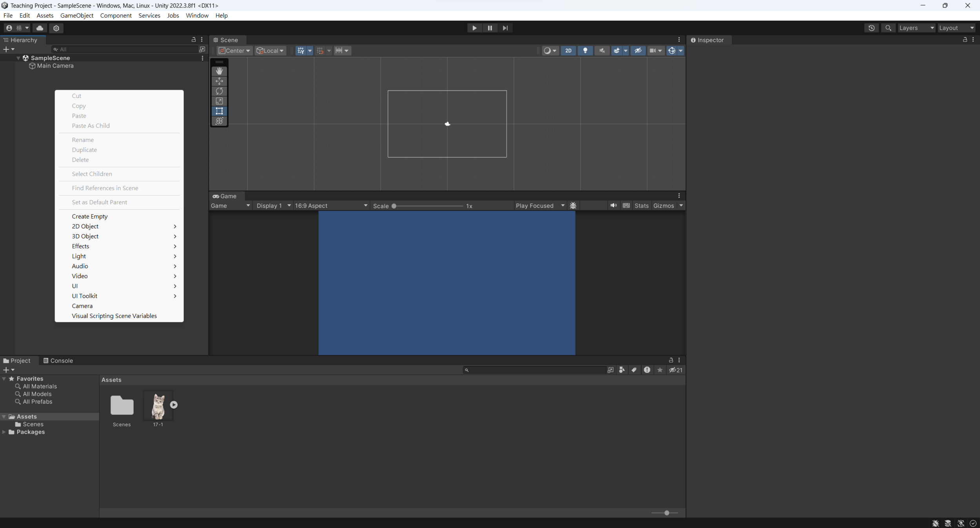The height and width of the screenshot is (528, 980).
Task: Open the draw mode shading dropdown
Action: tap(550, 51)
